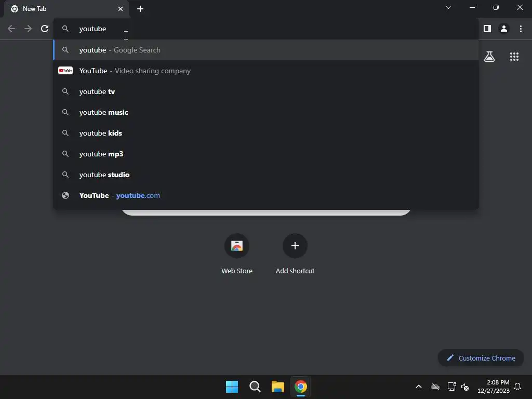Image resolution: width=532 pixels, height=399 pixels.
Task: Open the Search Labs flask icon
Action: pyautogui.click(x=489, y=57)
